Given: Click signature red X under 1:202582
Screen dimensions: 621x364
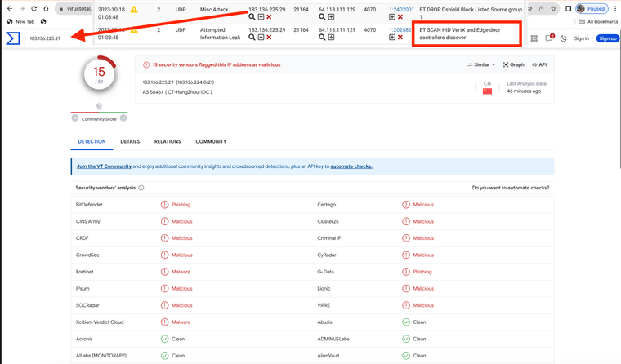Looking at the screenshot, I should (x=400, y=37).
